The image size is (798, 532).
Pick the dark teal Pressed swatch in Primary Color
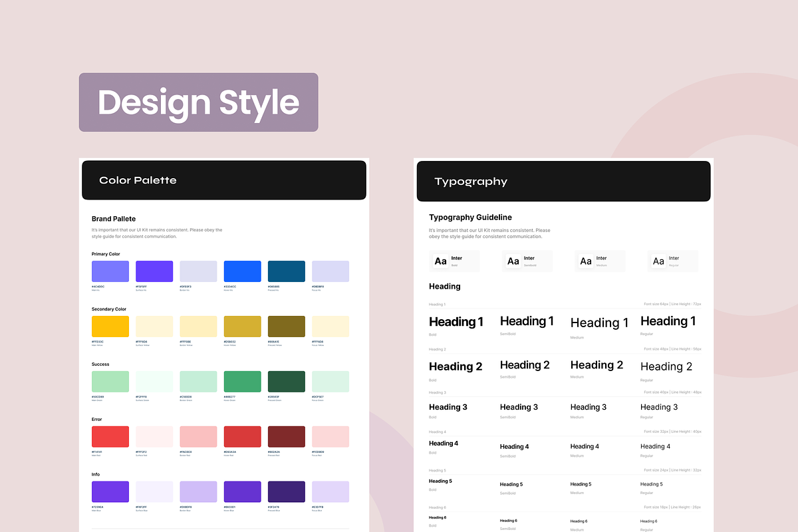pyautogui.click(x=287, y=271)
